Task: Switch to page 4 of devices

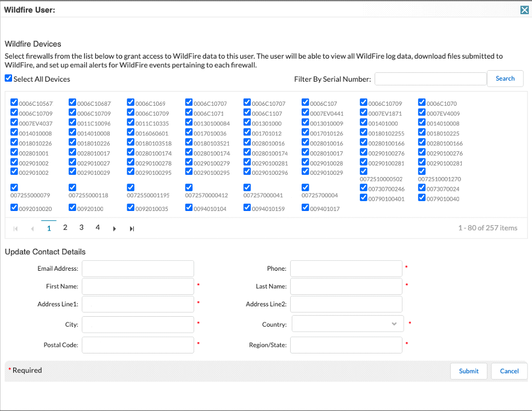Action: (98, 227)
